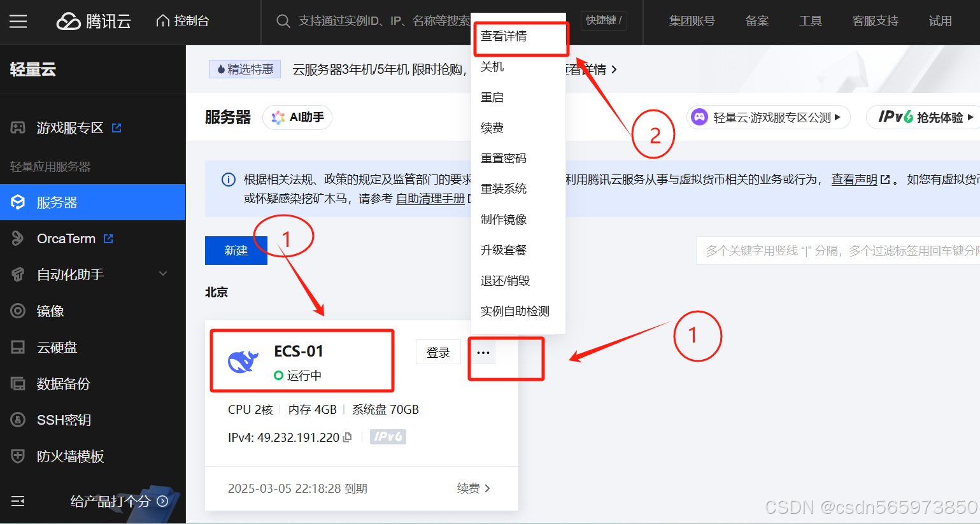Click the ECS-01 instance name
This screenshot has height=524, width=980.
coord(299,351)
